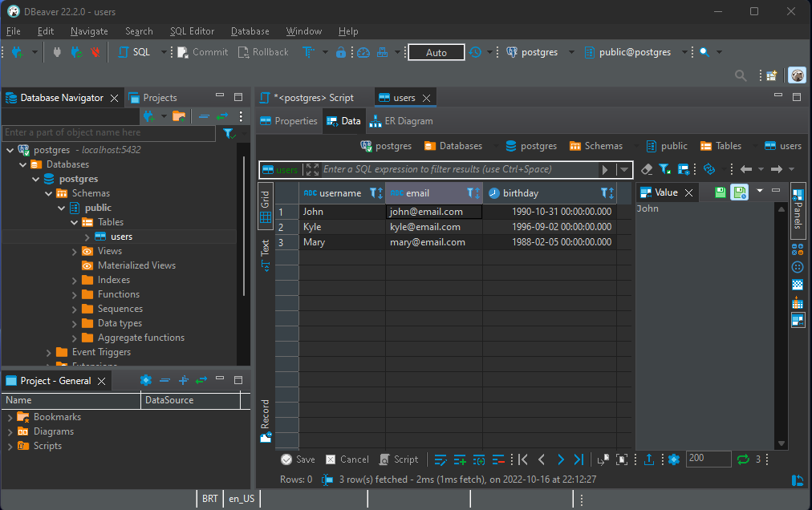Click the remove filters eraser icon
Screen dimensions: 812x510
pyautogui.click(x=647, y=169)
